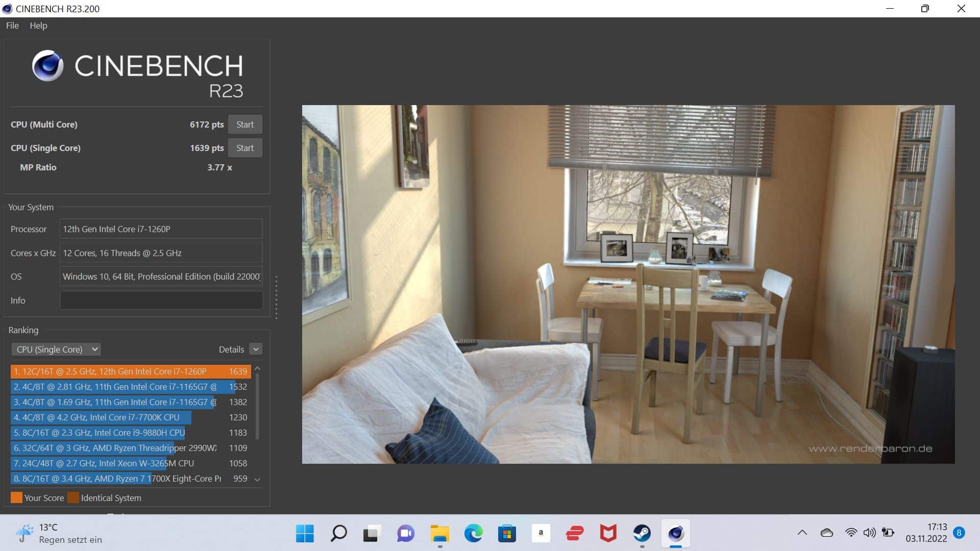This screenshot has height=551, width=980.
Task: Click the Your Score orange color swatch
Action: [x=16, y=498]
